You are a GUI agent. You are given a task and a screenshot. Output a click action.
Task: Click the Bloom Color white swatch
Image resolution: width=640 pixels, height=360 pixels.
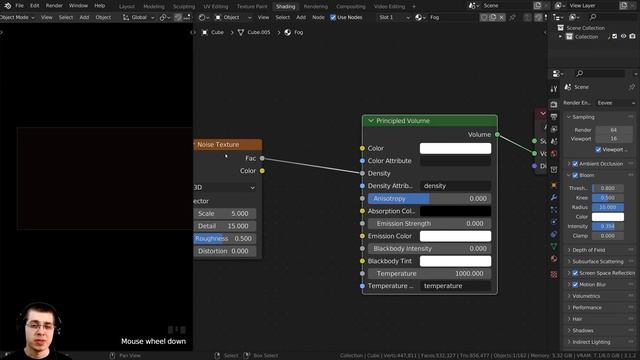click(608, 217)
